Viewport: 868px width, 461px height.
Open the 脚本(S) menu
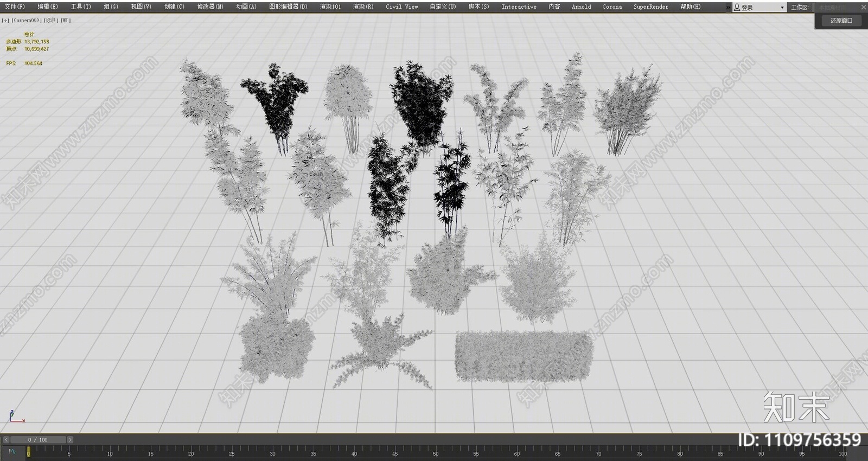click(478, 7)
